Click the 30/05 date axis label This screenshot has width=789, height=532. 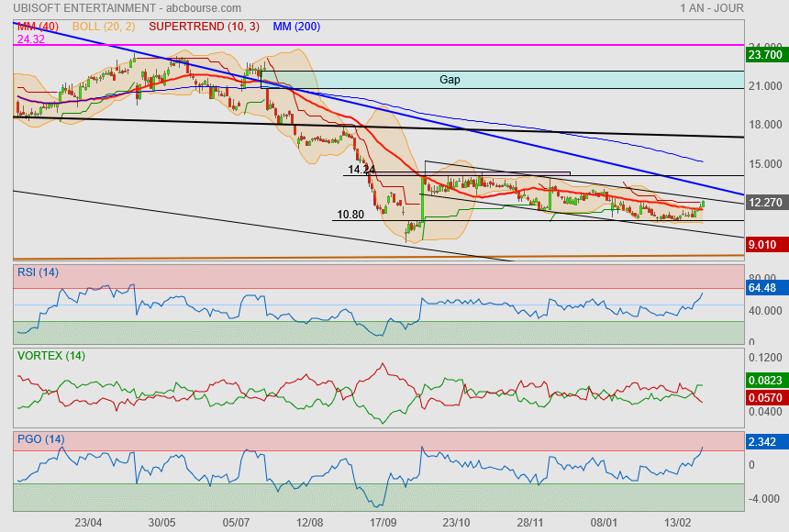click(162, 523)
